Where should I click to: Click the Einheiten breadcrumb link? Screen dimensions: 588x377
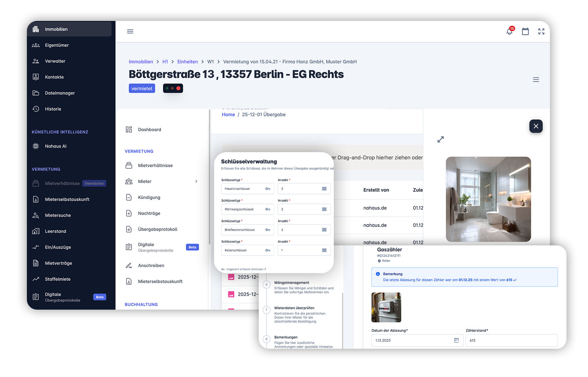(x=188, y=62)
